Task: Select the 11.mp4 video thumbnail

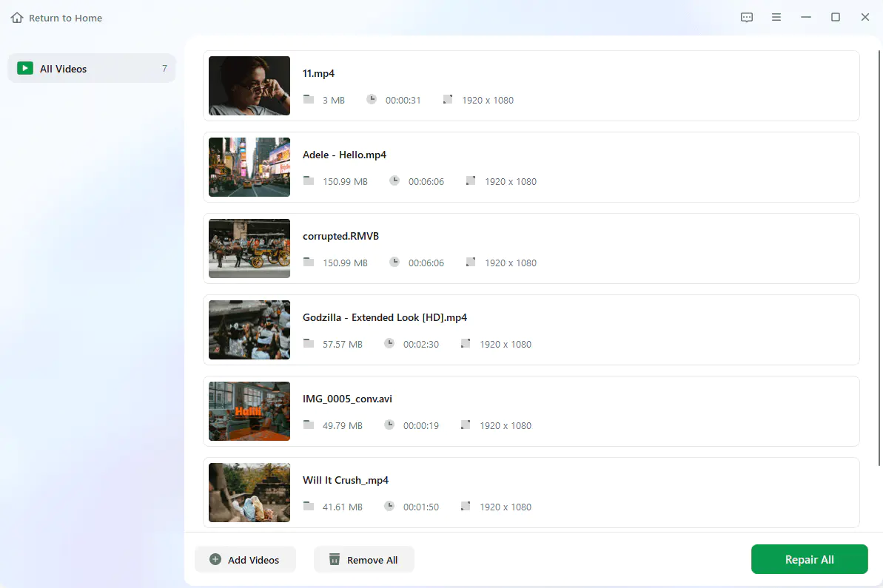Action: [249, 86]
